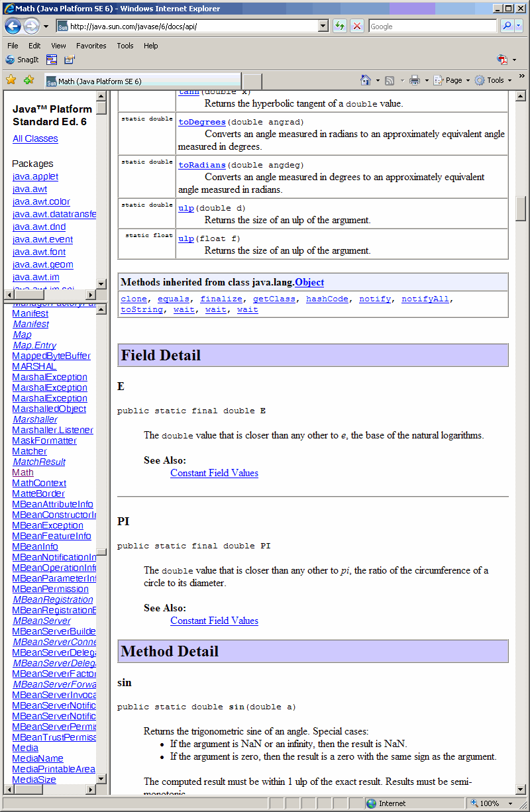
Task: Click the Refresh page icon
Action: pos(339,26)
